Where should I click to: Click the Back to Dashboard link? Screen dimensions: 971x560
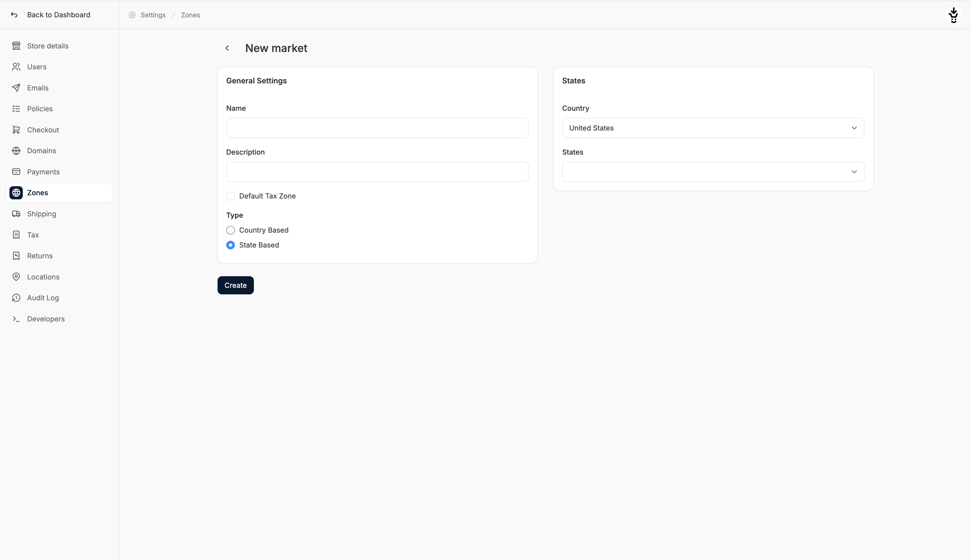click(59, 15)
